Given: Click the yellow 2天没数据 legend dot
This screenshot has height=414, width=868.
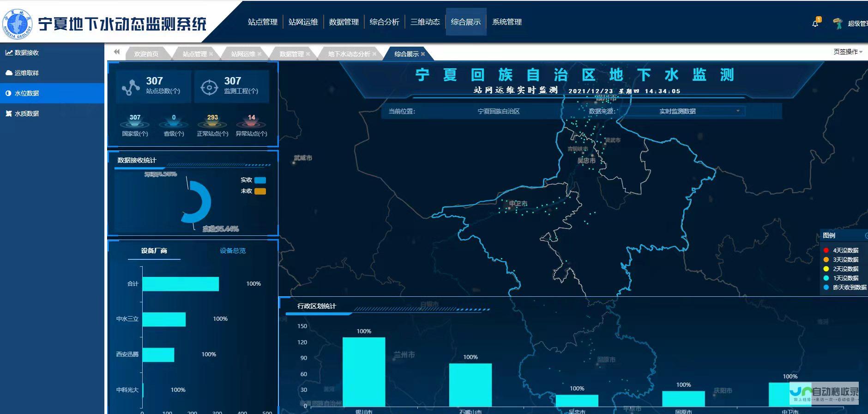Looking at the screenshot, I should click(826, 269).
